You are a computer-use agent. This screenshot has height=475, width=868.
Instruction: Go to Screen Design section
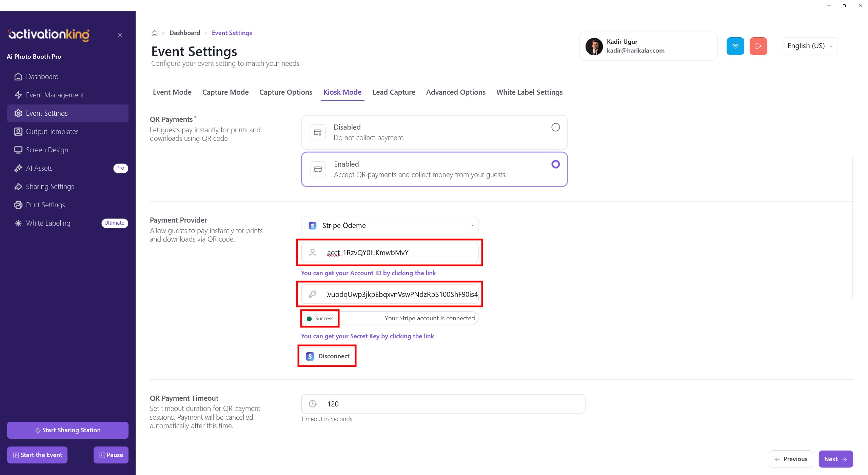pyautogui.click(x=47, y=150)
